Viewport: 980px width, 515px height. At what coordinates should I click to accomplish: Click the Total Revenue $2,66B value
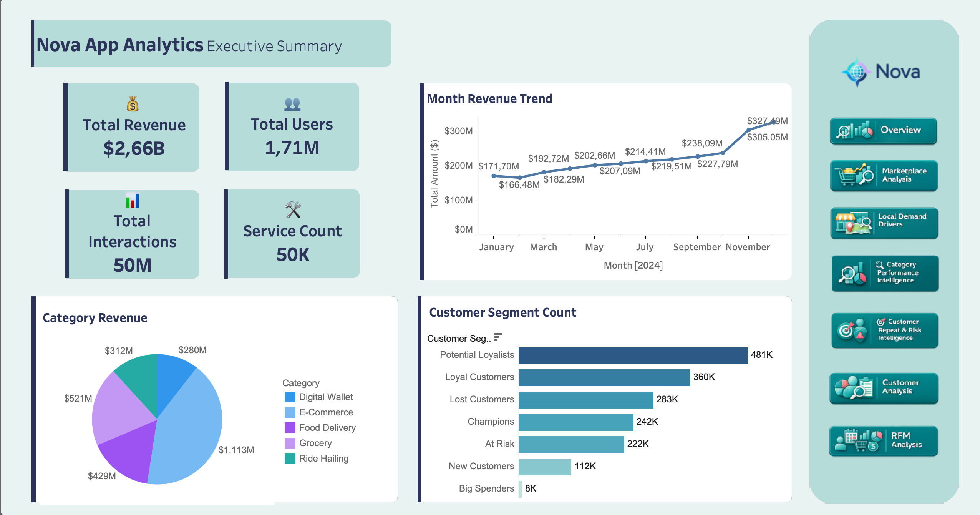click(134, 148)
